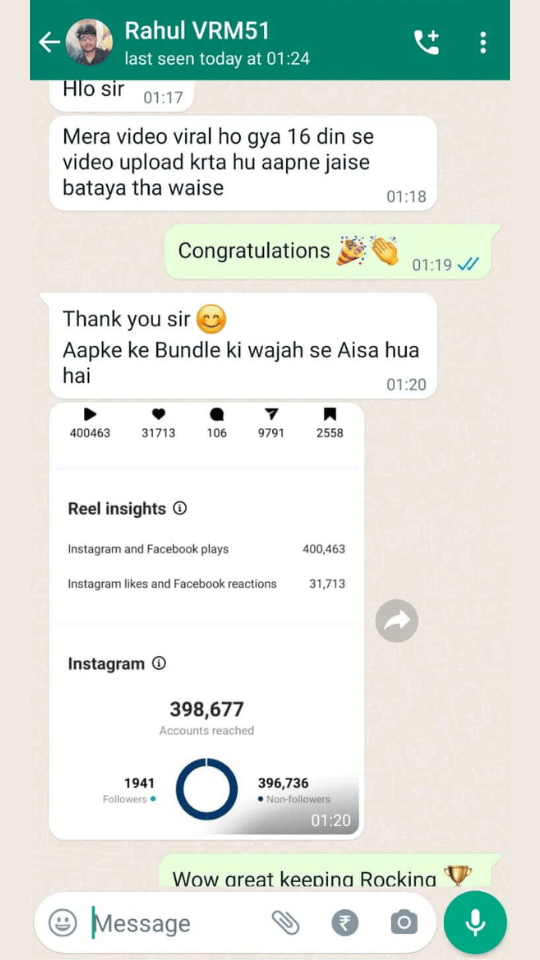Open attachments with the paperclip icon
540x960 pixels.
[285, 922]
